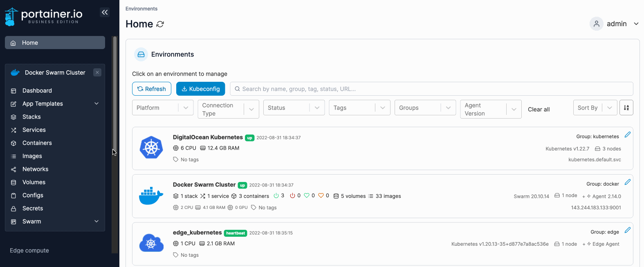Edit the Docker Swarm Cluster pencil icon

pyautogui.click(x=628, y=182)
